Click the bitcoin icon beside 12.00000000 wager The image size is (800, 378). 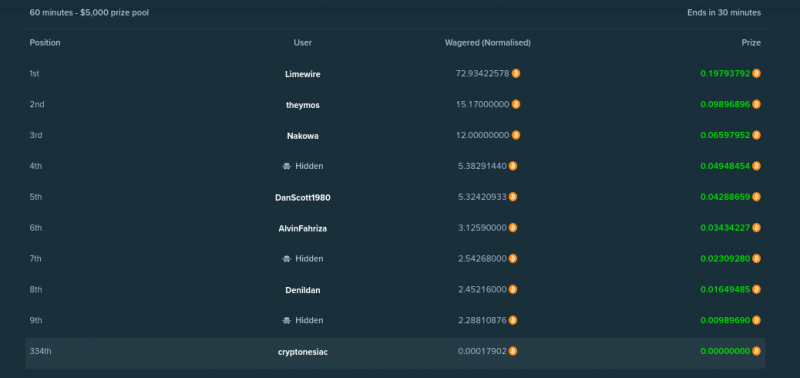[516, 135]
